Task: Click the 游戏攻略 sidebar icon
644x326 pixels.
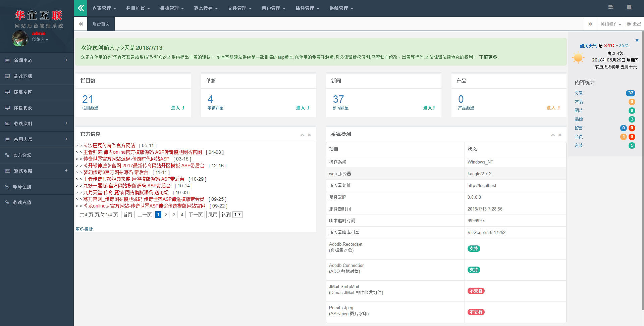Action: [x=7, y=171]
